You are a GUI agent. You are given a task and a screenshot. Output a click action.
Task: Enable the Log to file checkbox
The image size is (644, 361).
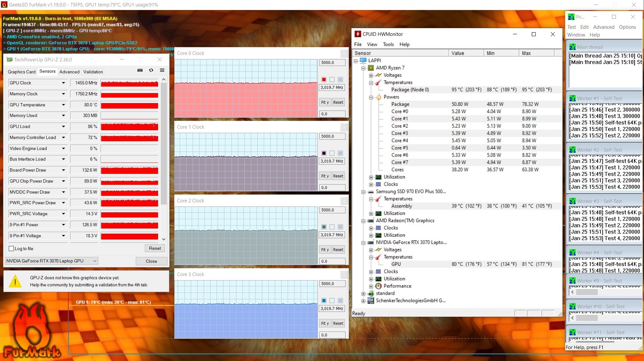11,249
